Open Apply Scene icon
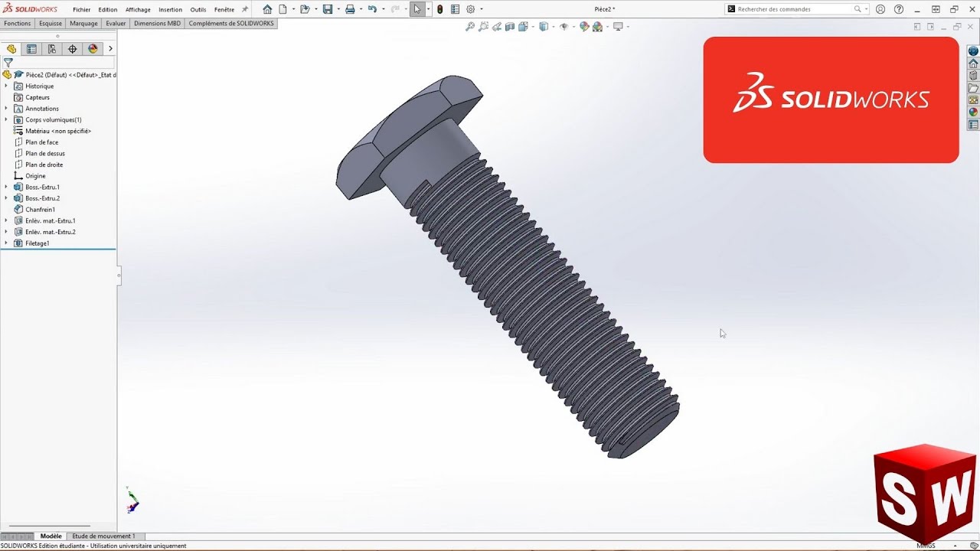The width and height of the screenshot is (980, 551). point(597,27)
